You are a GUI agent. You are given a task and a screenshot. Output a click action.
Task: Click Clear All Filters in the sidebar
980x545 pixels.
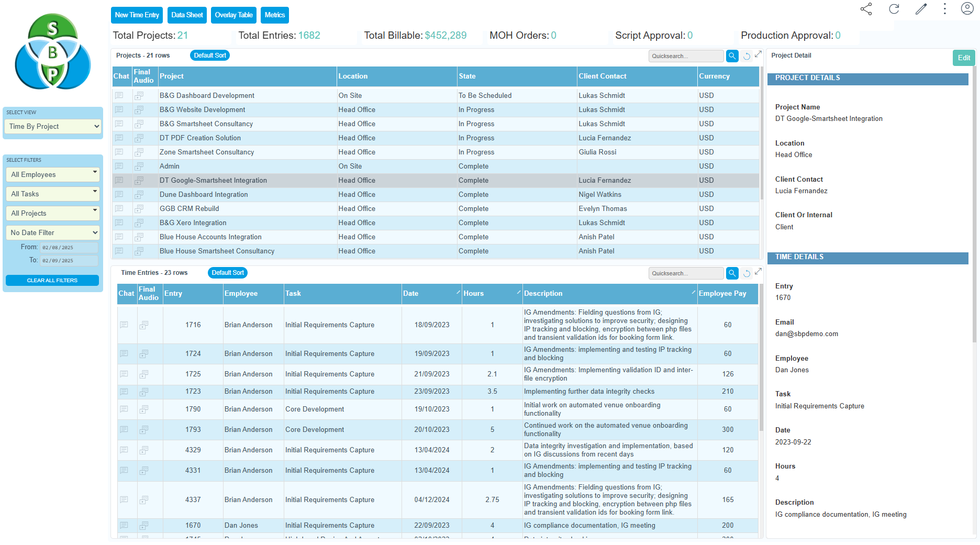tap(52, 280)
